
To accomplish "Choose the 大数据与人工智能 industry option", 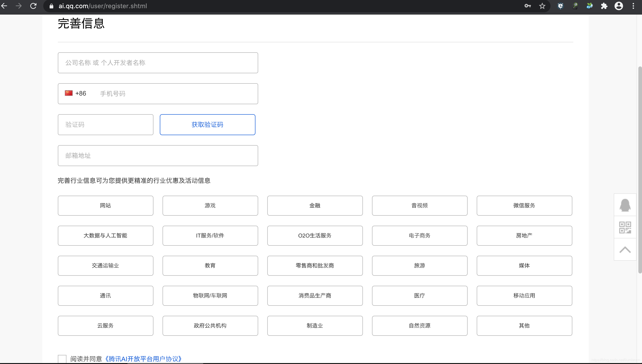I will (105, 235).
